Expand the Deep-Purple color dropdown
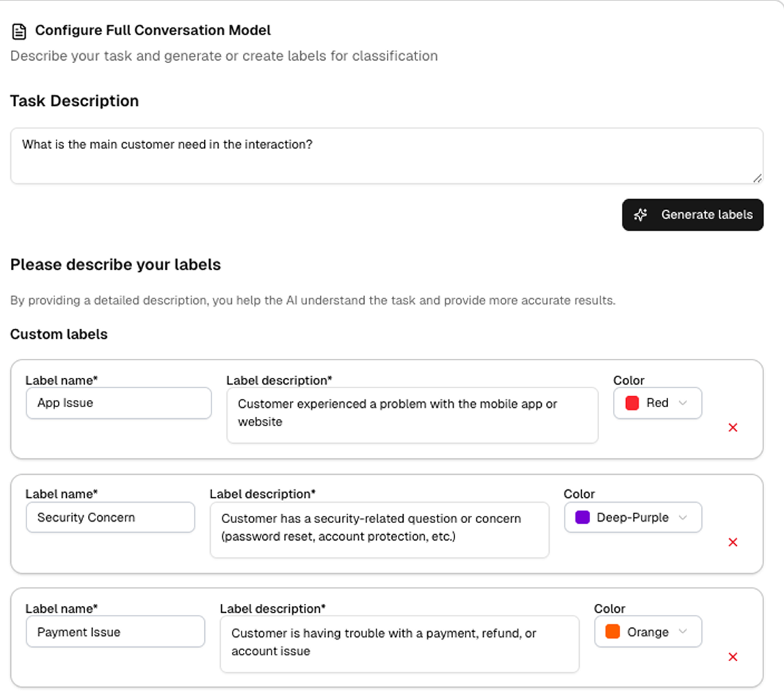Screen dimensions: 784x697 (683, 518)
